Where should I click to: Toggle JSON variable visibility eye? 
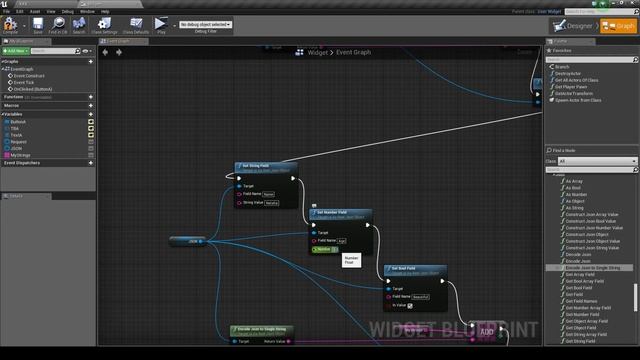pyautogui.click(x=91, y=148)
